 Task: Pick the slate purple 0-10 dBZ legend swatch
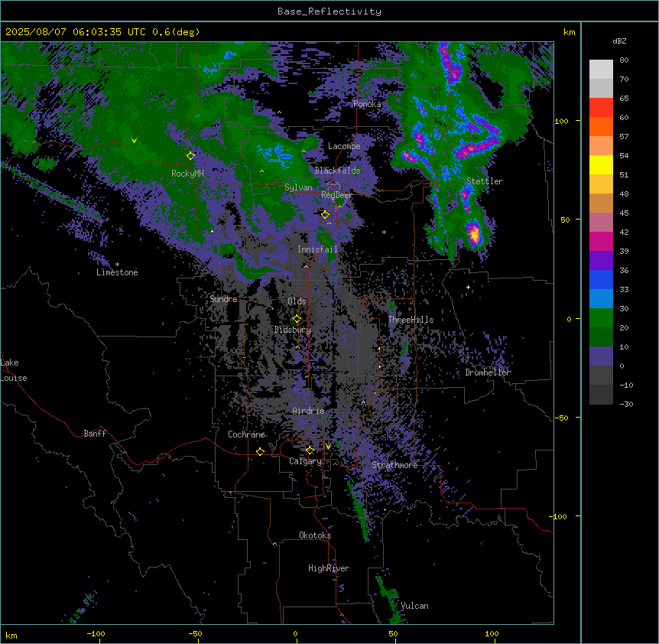[601, 356]
